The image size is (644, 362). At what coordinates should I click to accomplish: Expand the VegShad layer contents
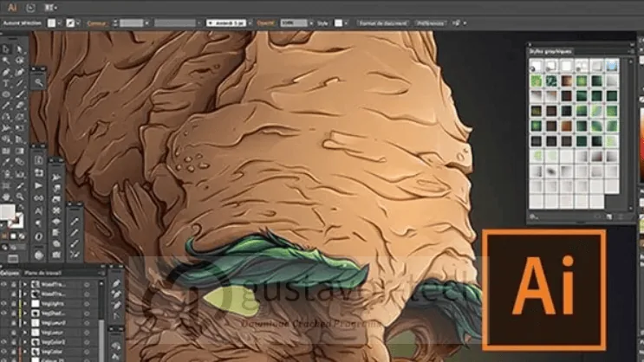click(x=25, y=314)
